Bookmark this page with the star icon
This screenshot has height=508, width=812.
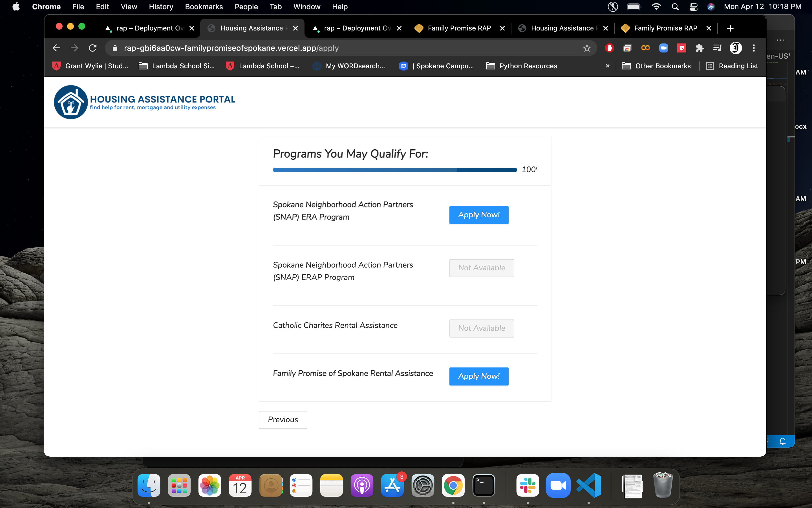pyautogui.click(x=586, y=48)
